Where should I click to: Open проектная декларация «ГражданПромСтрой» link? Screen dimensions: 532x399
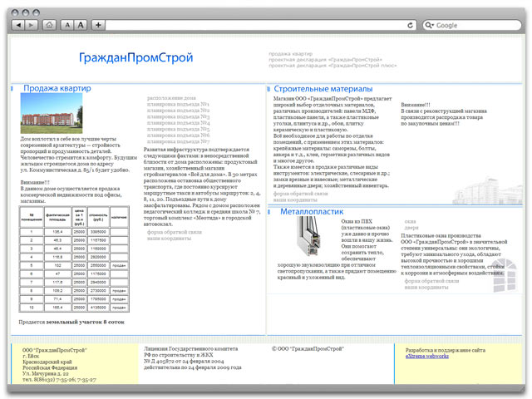[x=325, y=60]
